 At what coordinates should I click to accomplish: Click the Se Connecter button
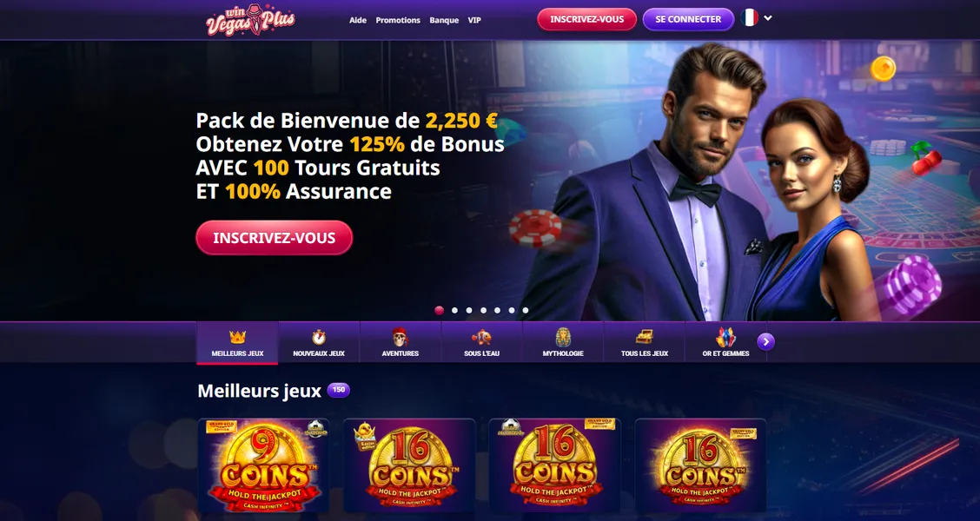(688, 19)
